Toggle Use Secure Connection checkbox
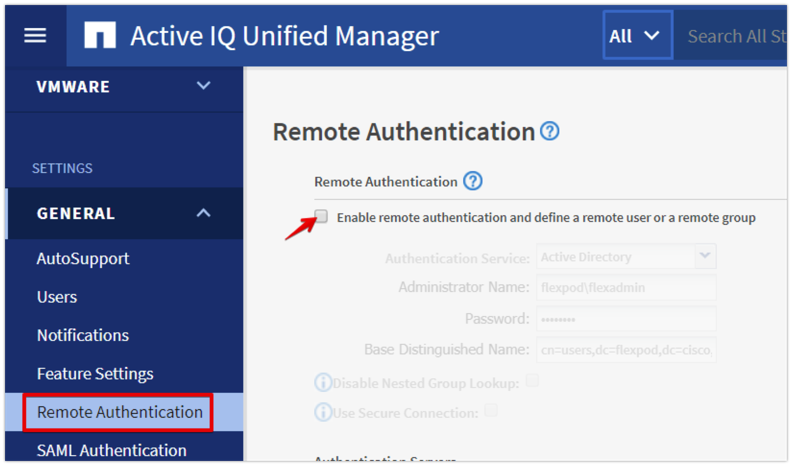 (490, 410)
